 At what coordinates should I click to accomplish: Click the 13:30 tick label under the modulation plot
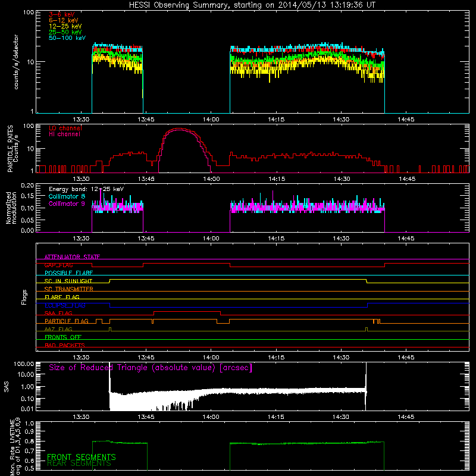click(x=81, y=239)
